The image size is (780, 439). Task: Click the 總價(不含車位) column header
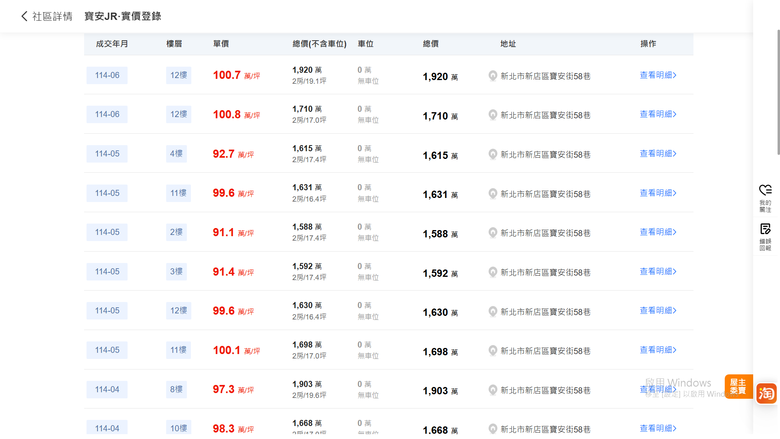319,44
